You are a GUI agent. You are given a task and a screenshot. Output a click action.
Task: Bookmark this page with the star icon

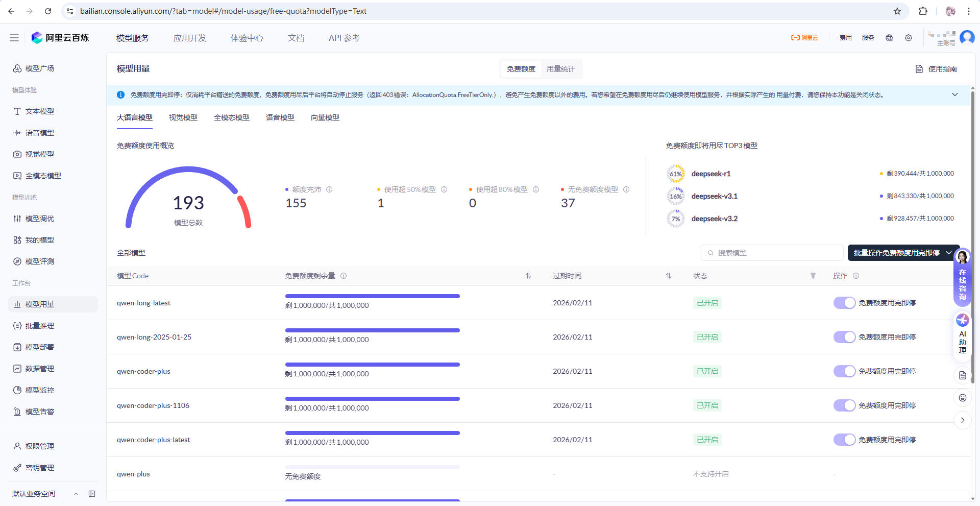pos(897,11)
